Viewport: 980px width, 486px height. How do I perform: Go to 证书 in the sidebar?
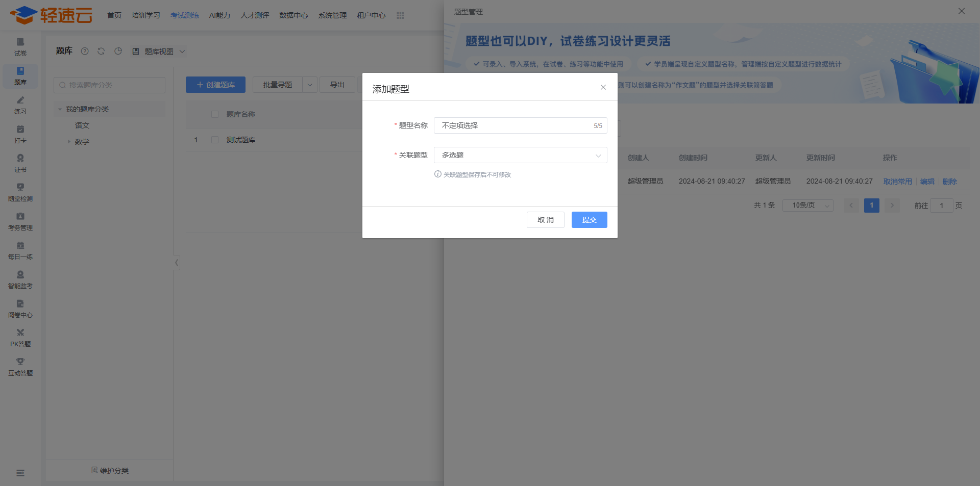(x=20, y=163)
